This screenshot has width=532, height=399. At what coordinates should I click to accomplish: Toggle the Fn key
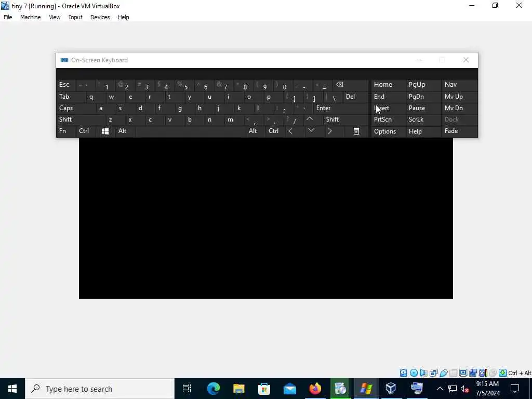[66, 131]
